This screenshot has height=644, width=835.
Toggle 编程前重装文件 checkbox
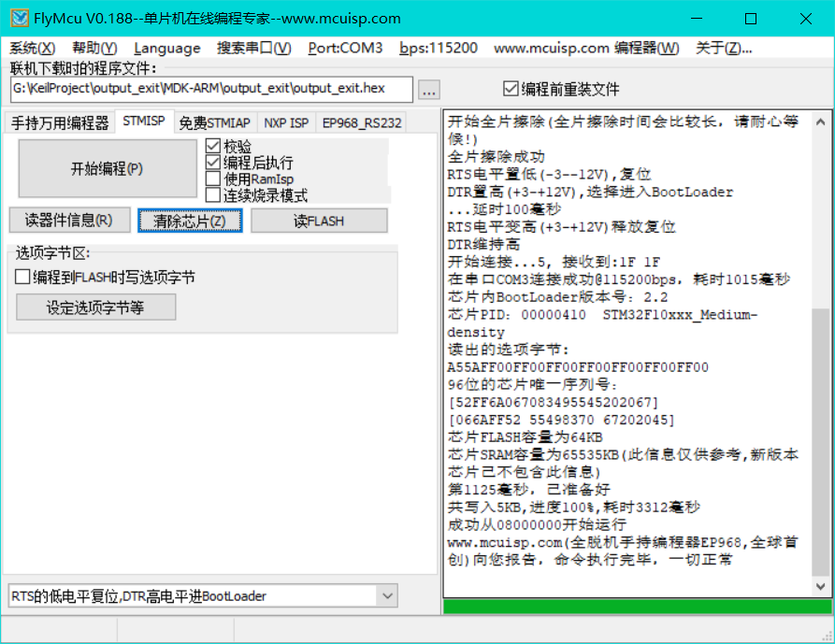pyautogui.click(x=561, y=89)
